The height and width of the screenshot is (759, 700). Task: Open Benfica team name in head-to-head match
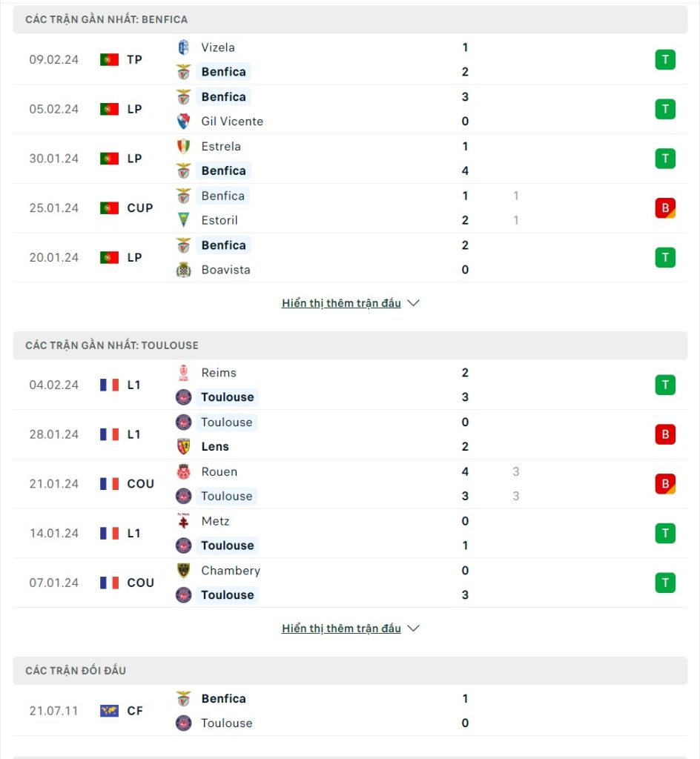coord(224,698)
